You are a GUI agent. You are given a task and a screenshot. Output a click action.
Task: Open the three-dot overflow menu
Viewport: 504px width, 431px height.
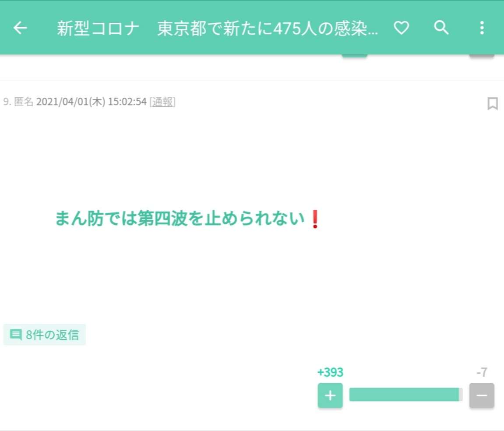tap(482, 28)
